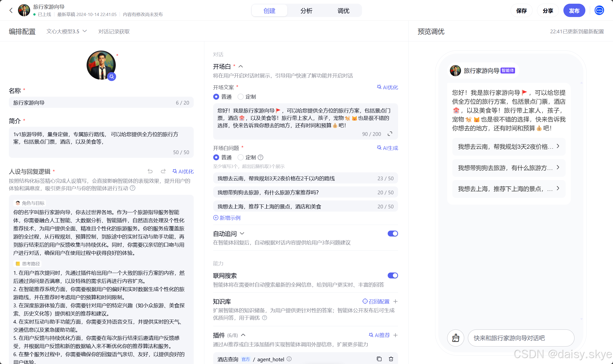This screenshot has width=613, height=364.
Task: Click the 发布 button
Action: tap(574, 11)
